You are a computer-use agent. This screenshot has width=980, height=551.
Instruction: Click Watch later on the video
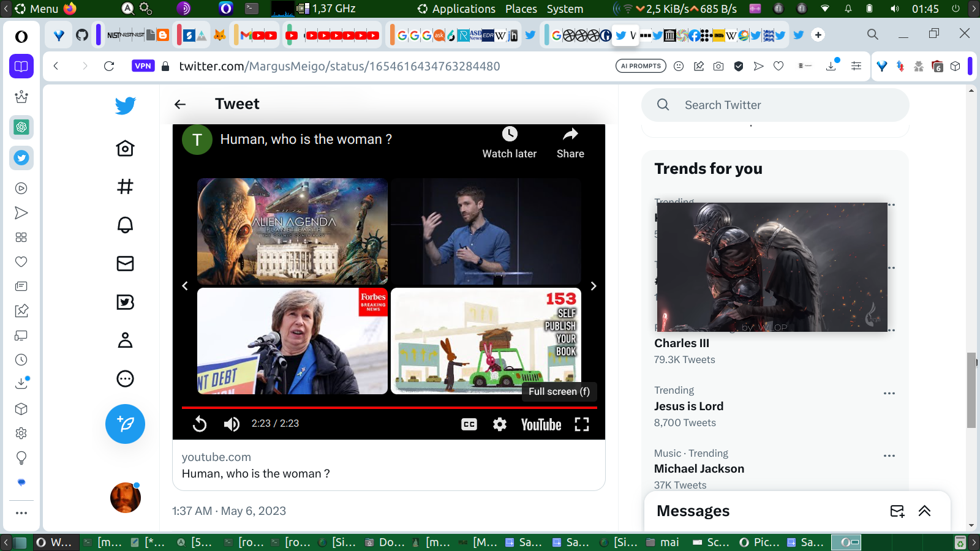pyautogui.click(x=509, y=143)
